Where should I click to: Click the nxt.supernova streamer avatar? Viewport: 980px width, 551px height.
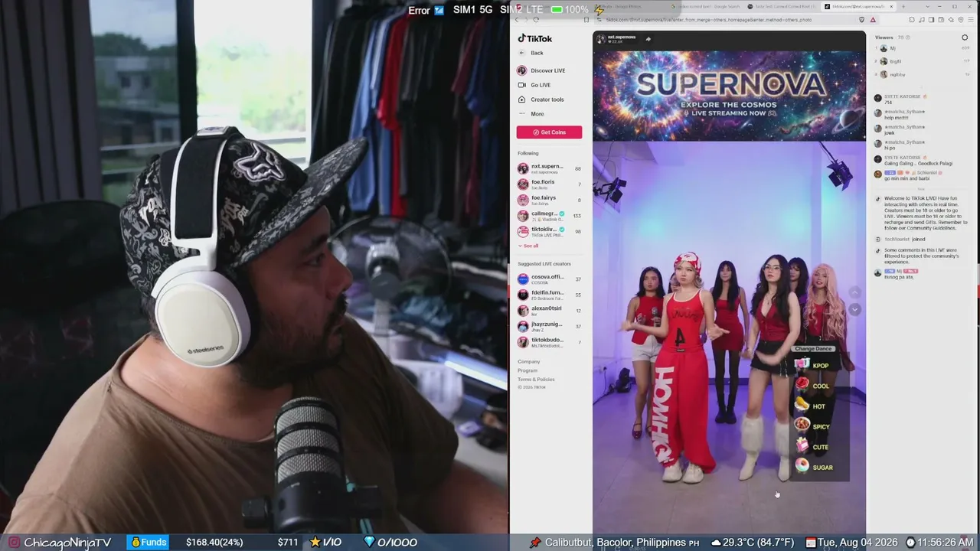[600, 38]
